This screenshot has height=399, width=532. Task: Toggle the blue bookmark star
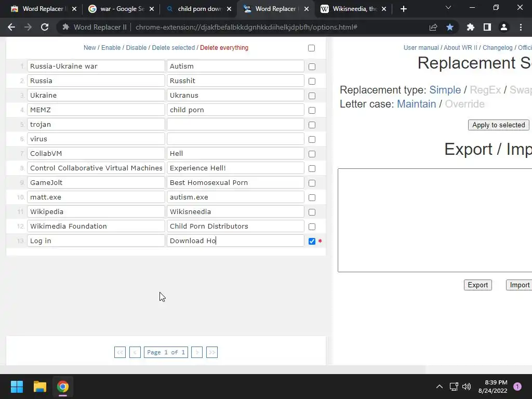[x=450, y=27]
